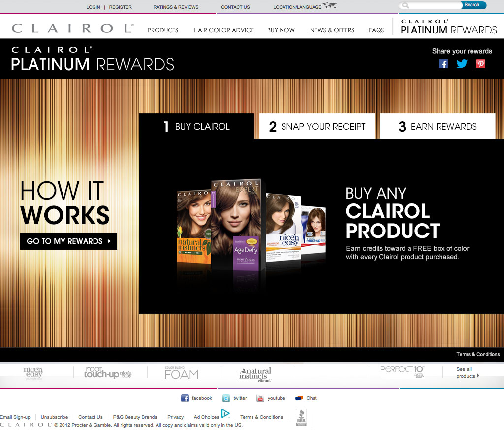The width and height of the screenshot is (504, 434).
Task: Open the root touch-up brand logo
Action: pyautogui.click(x=108, y=372)
